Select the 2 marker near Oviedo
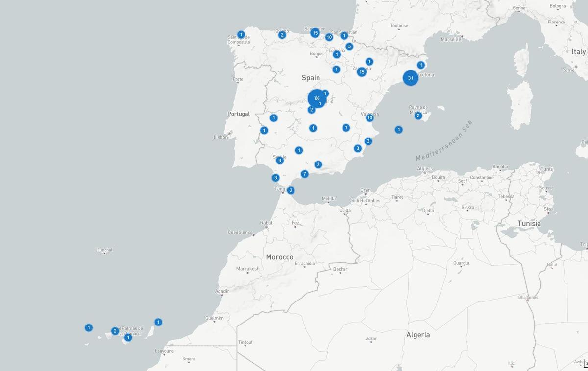This screenshot has height=371, width=588. [282, 34]
